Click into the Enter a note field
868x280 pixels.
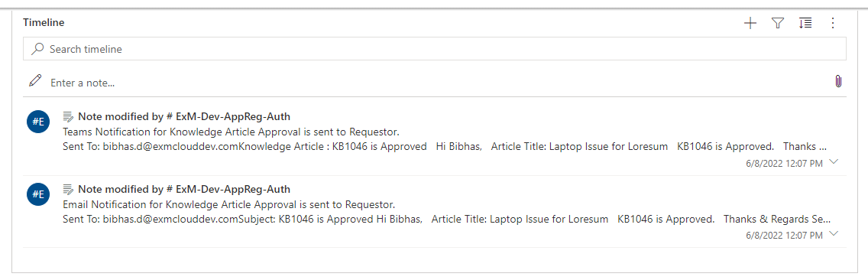[x=437, y=83]
